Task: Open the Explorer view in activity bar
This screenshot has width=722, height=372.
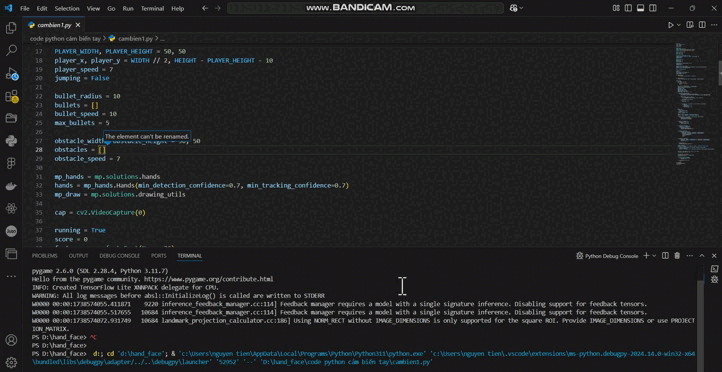Action: point(11,29)
